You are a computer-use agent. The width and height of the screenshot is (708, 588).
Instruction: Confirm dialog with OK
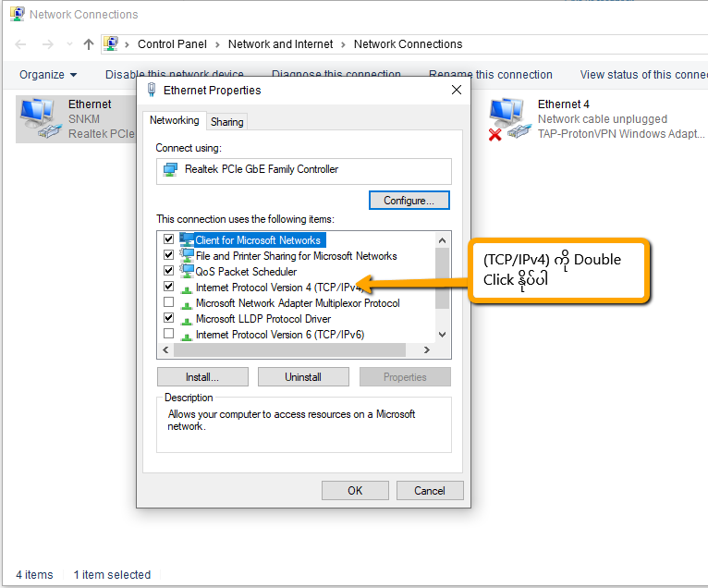click(x=355, y=491)
